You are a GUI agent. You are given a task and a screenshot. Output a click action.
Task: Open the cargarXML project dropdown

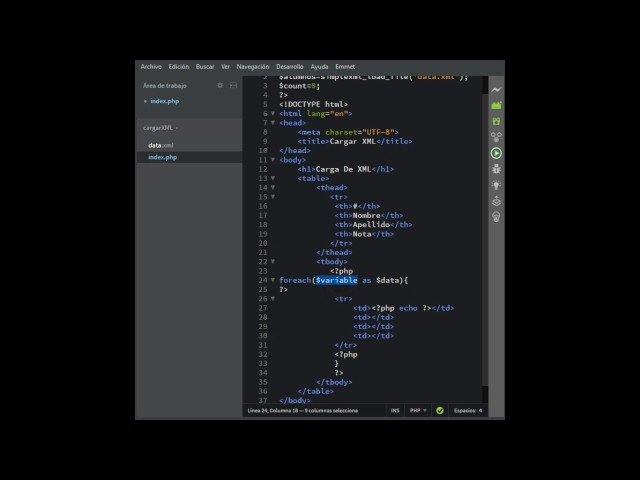[x=160, y=128]
